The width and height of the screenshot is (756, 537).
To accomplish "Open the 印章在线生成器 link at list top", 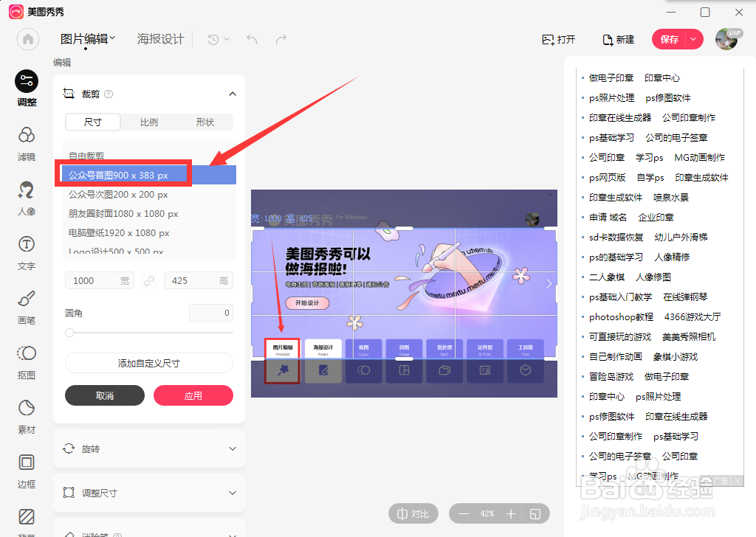I will [x=620, y=117].
